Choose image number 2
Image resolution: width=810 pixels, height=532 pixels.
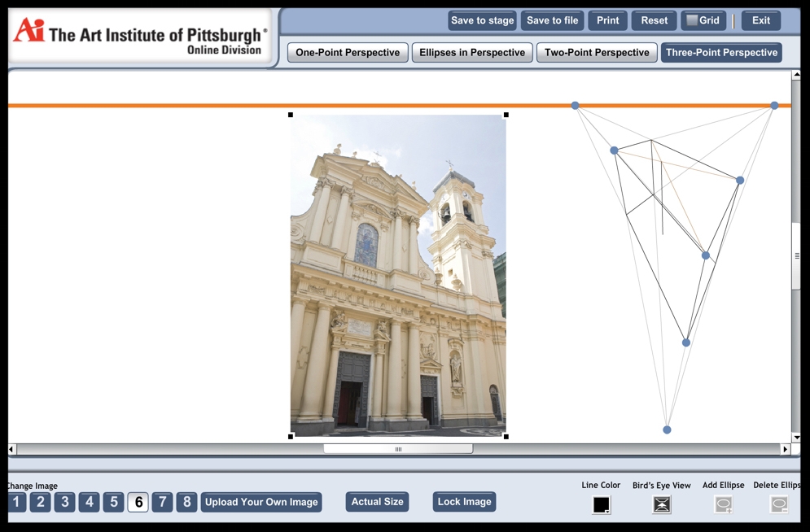click(x=40, y=502)
